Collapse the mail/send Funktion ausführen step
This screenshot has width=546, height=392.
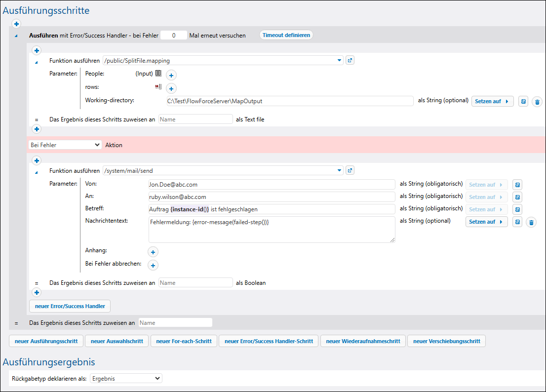(x=36, y=172)
